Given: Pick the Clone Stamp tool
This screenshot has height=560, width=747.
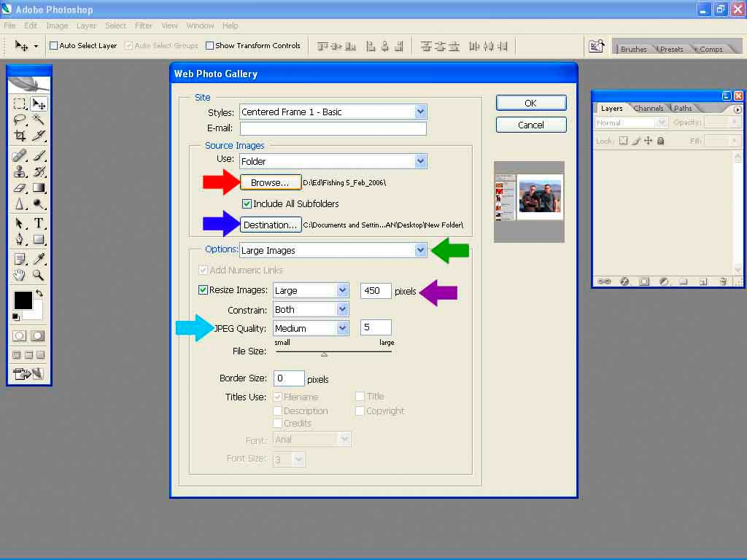Looking at the screenshot, I should [x=20, y=171].
